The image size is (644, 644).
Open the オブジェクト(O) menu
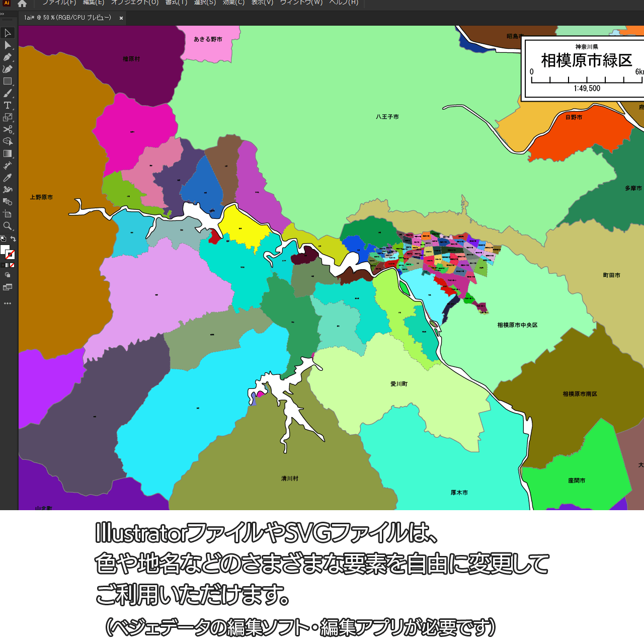(135, 3)
